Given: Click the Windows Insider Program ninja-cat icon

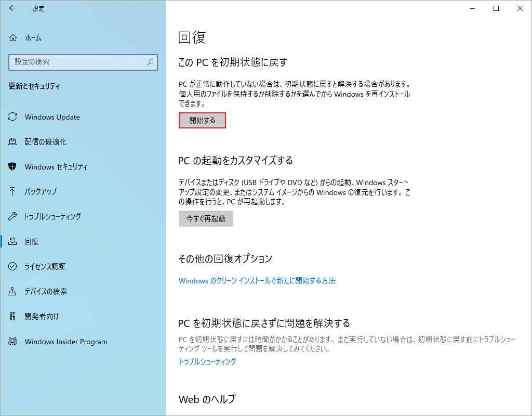Looking at the screenshot, I should click(14, 342).
